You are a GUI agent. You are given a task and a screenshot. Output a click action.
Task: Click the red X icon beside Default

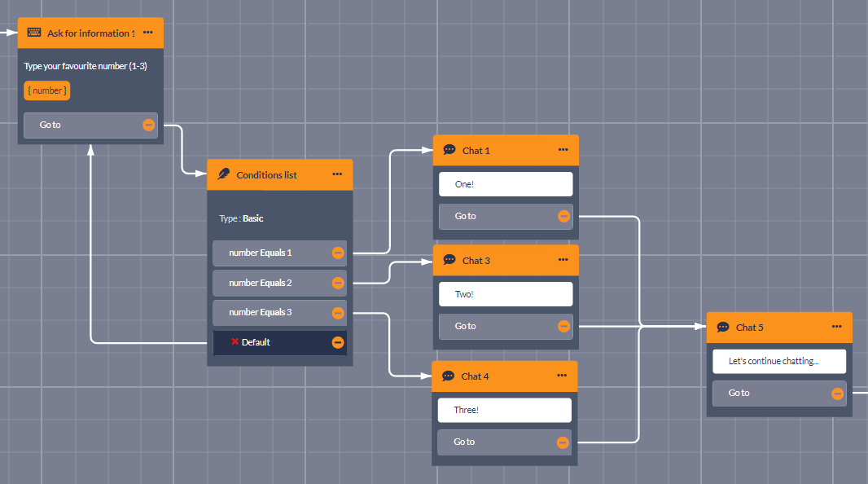pyautogui.click(x=235, y=342)
